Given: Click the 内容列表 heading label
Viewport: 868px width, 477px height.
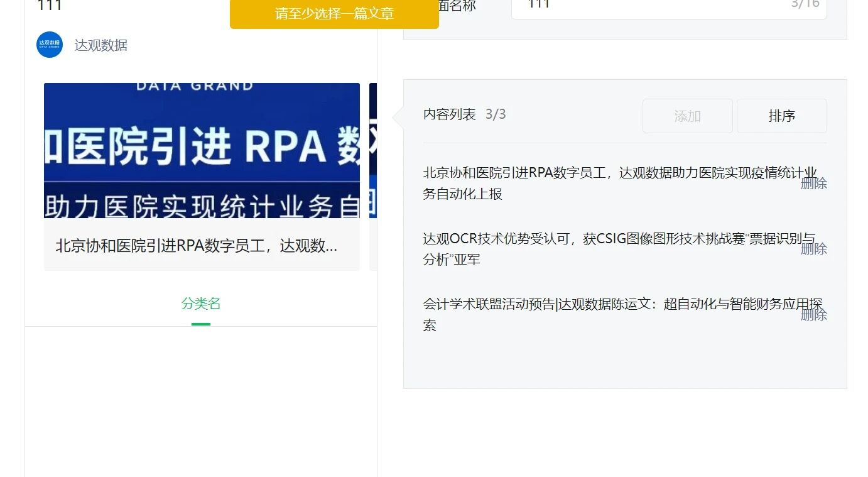Looking at the screenshot, I should [450, 114].
